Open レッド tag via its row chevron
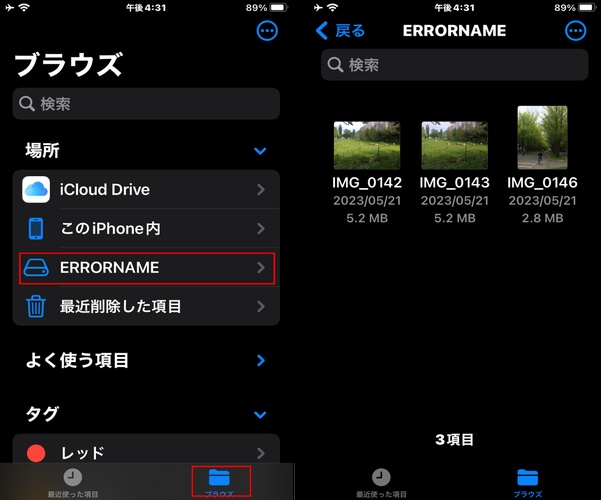Viewport: 601px width, 500px height. point(261,453)
